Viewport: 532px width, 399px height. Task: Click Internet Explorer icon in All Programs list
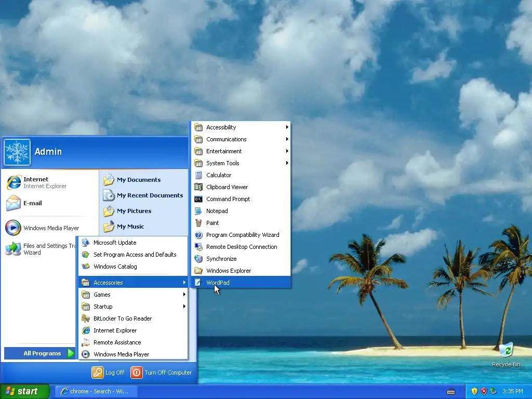(86, 330)
